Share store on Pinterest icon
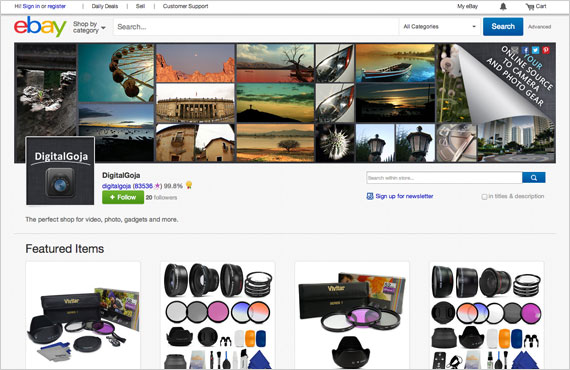Image resolution: width=570 pixels, height=370 pixels. pyautogui.click(x=546, y=50)
